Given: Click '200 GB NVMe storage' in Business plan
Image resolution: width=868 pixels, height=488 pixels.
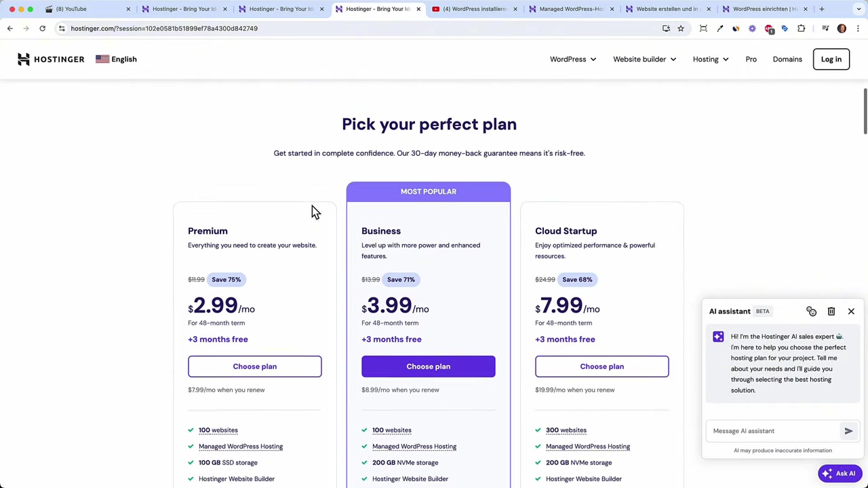Looking at the screenshot, I should click(406, 463).
